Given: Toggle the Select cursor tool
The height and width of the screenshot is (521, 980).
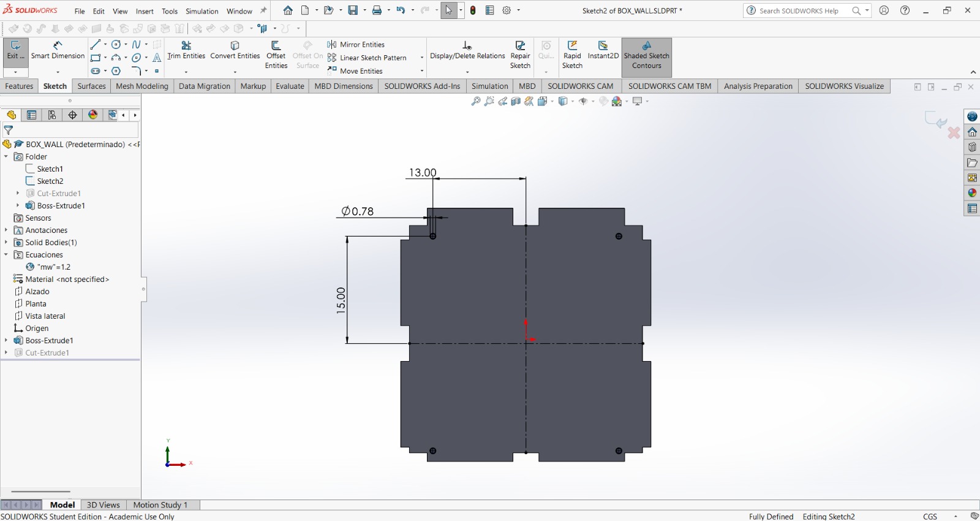Looking at the screenshot, I should [449, 10].
